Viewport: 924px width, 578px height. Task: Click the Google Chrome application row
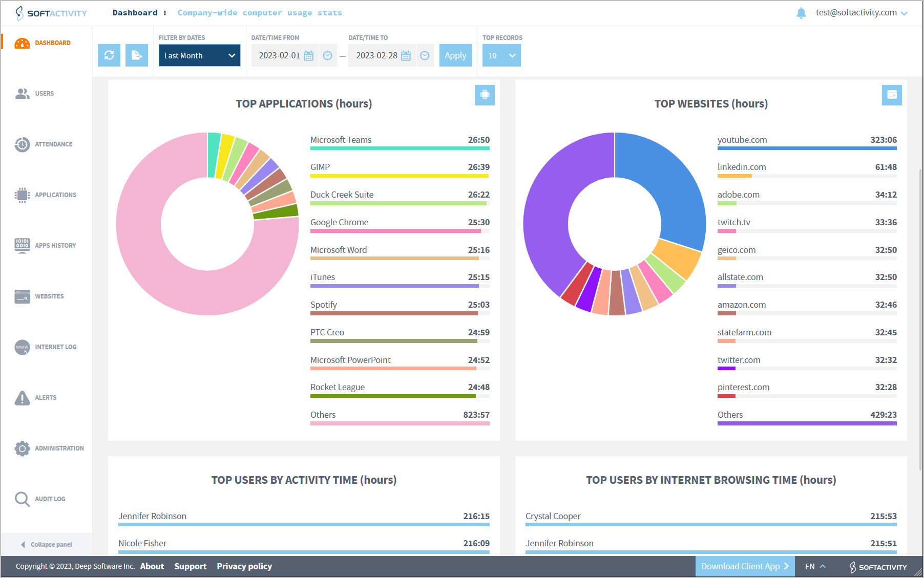click(400, 226)
